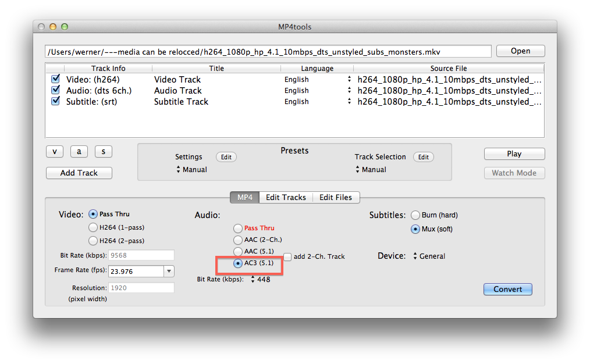
Task: Click source file name in Video row
Action: pyautogui.click(x=449, y=79)
